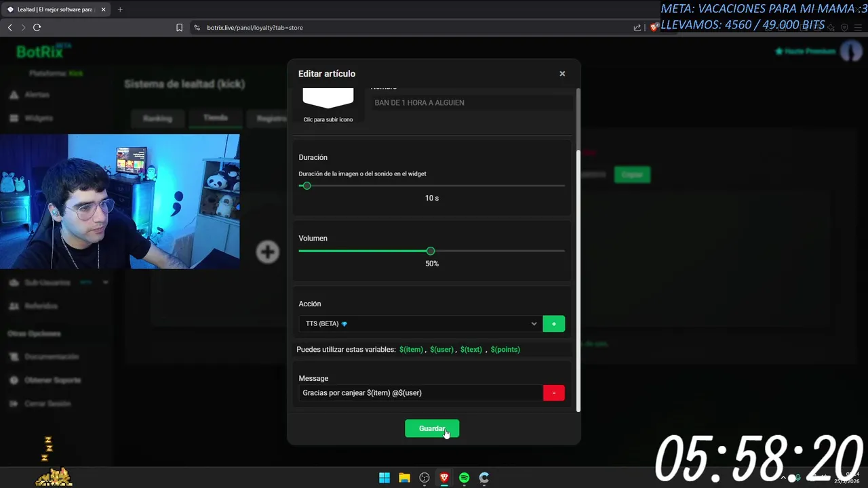Click Hazte Premium link
This screenshot has height=488, width=868.
(805, 52)
